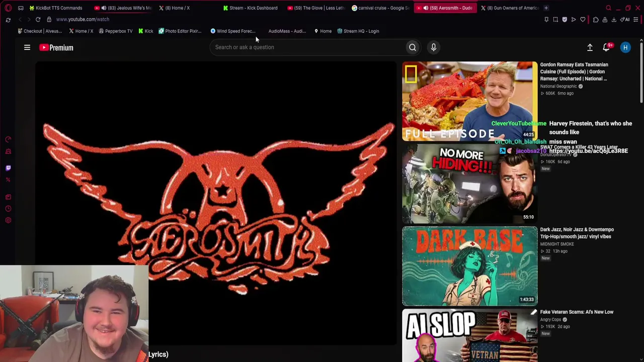Image resolution: width=644 pixels, height=362 pixels.
Task: Open the YouTube upload/create icon
Action: pos(590,47)
